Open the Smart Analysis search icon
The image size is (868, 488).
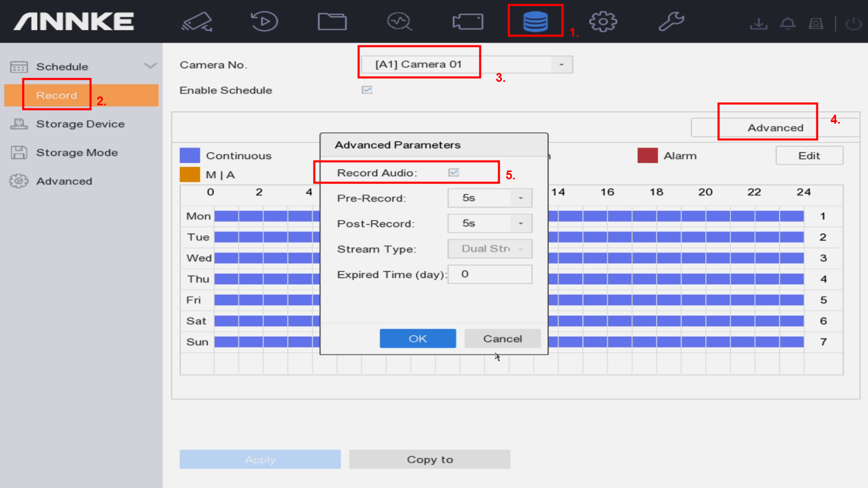(399, 21)
